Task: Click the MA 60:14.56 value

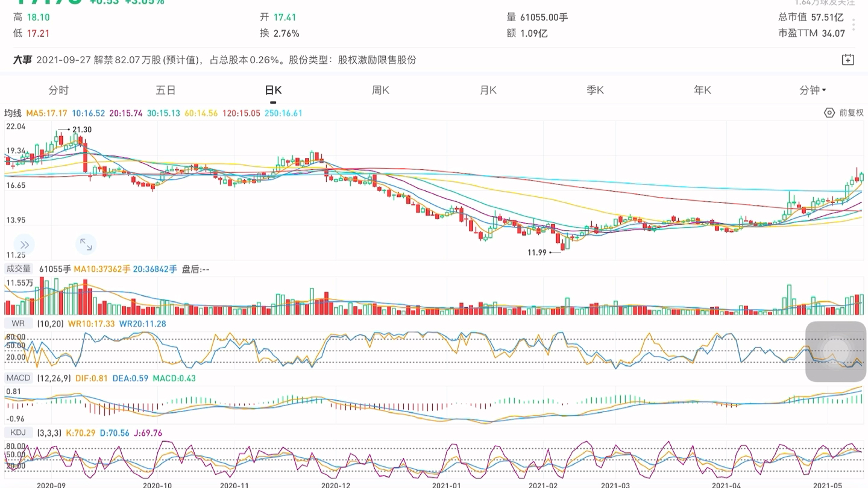Action: (201, 113)
